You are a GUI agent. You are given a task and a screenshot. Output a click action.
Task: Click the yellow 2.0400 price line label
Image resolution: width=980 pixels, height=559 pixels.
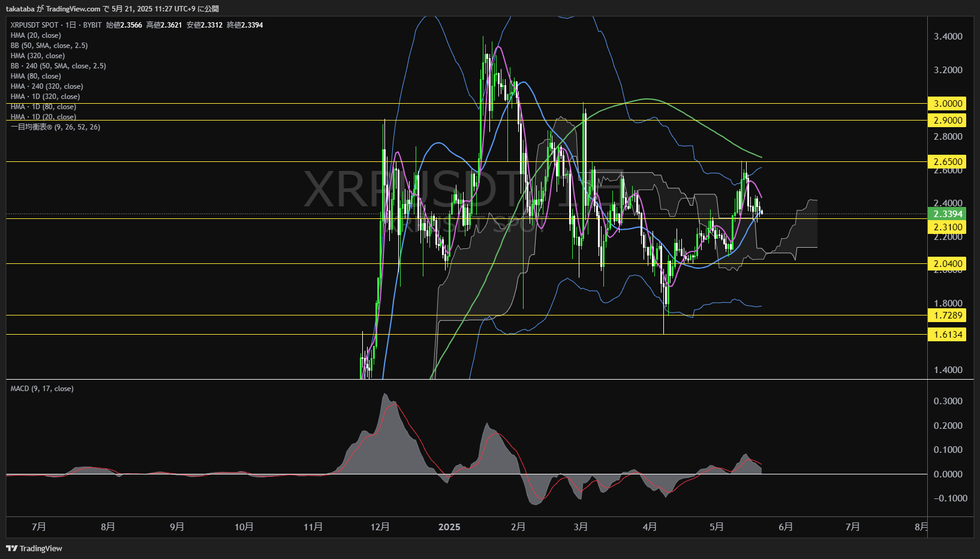(947, 263)
